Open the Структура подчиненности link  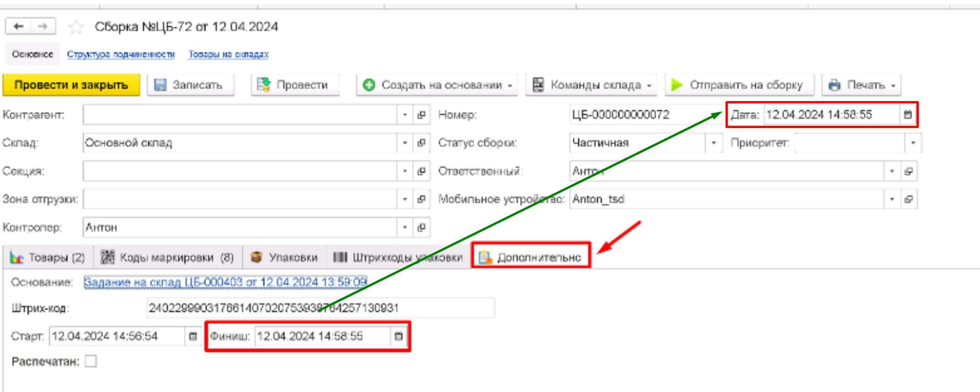click(121, 54)
